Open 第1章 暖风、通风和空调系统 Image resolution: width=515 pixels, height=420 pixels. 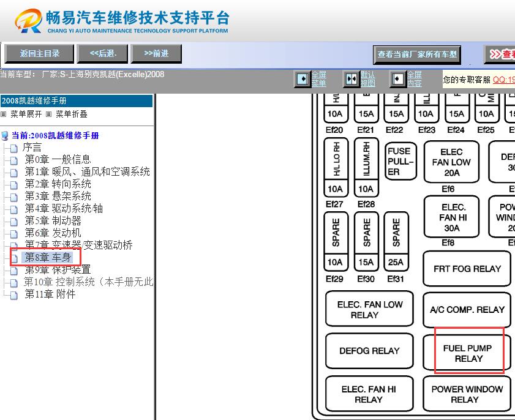(88, 172)
